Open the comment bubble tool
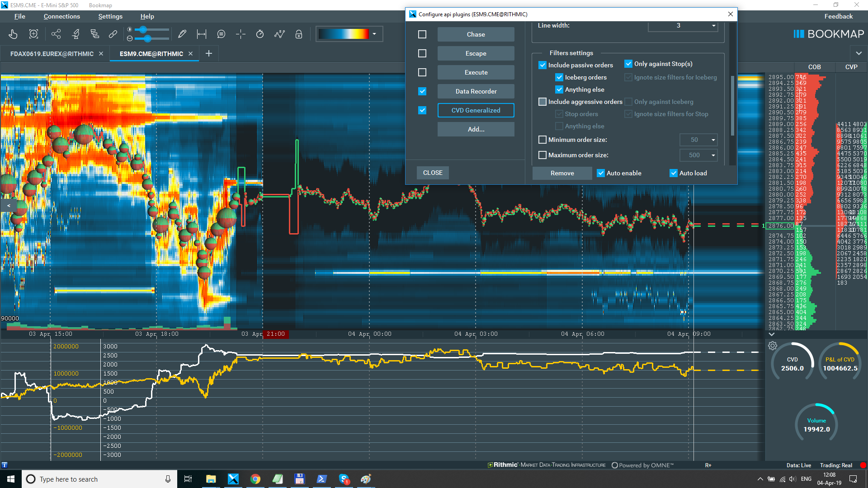 [x=221, y=34]
